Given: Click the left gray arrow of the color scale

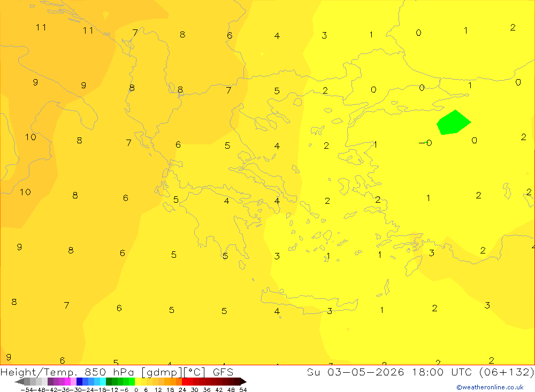Looking at the screenshot, I should (19, 381).
